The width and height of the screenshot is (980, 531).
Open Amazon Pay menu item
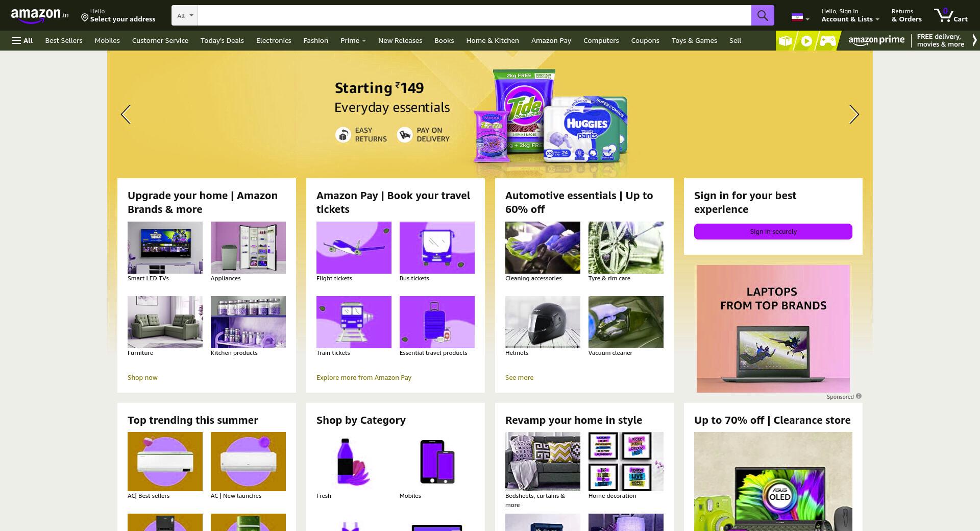click(x=551, y=40)
